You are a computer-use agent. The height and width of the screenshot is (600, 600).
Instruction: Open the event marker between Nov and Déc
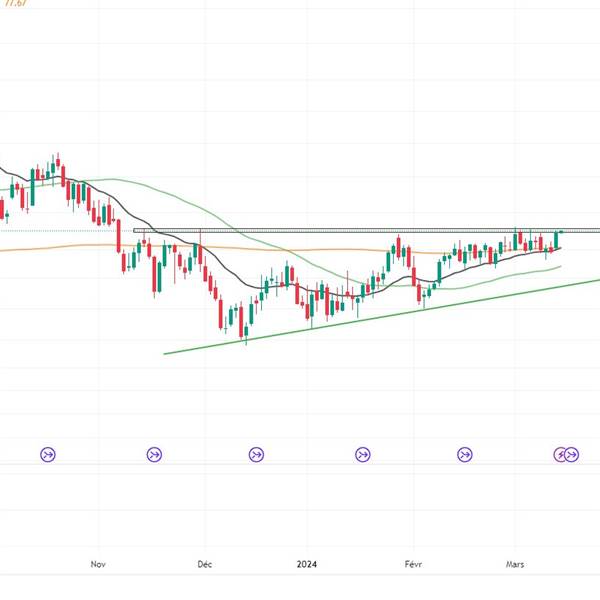[x=154, y=455]
